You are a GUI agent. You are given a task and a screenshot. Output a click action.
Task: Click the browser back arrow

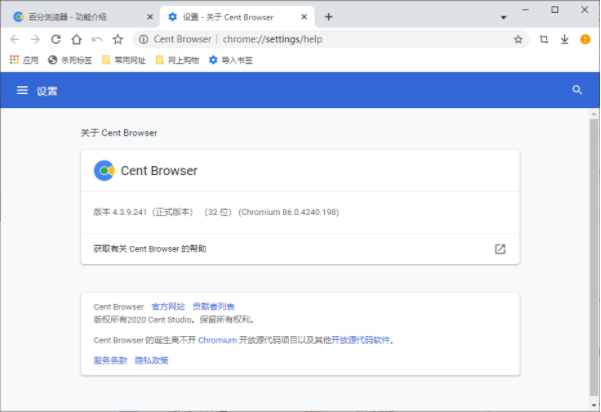pos(15,39)
